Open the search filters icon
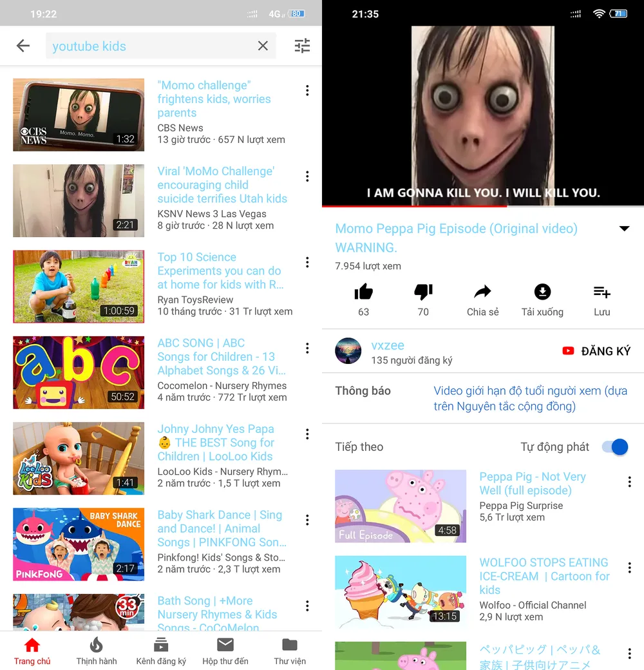644x670 pixels. (x=302, y=46)
